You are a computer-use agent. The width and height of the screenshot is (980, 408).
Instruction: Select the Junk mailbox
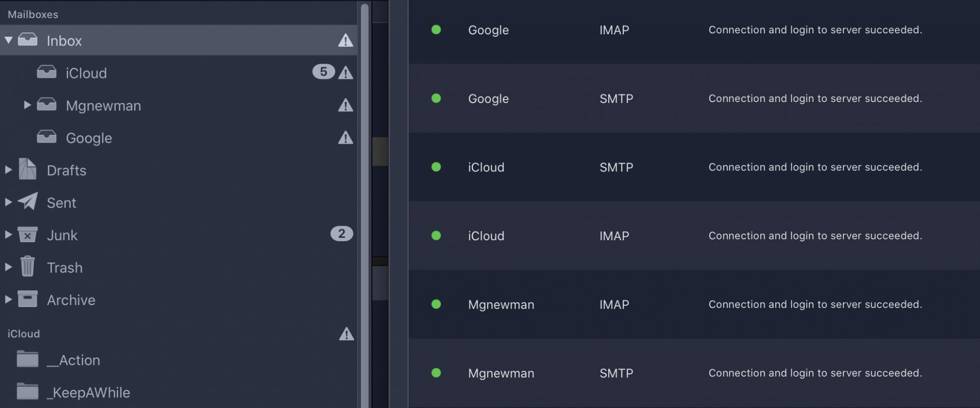tap(62, 235)
